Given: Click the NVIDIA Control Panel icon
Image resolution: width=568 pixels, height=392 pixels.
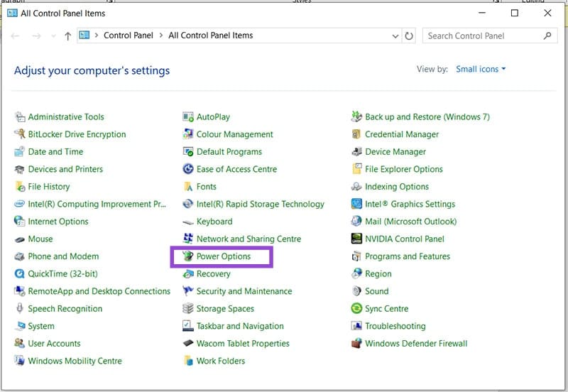Looking at the screenshot, I should click(357, 239).
